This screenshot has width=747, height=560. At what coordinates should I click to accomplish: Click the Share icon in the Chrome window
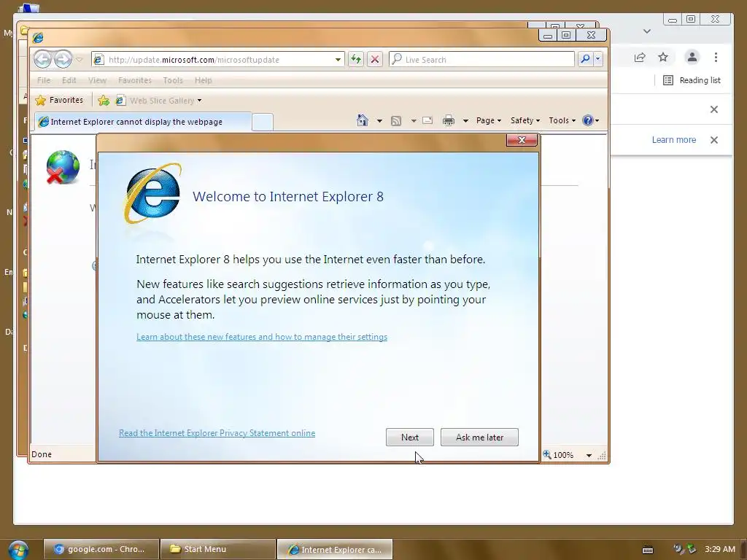(x=640, y=57)
